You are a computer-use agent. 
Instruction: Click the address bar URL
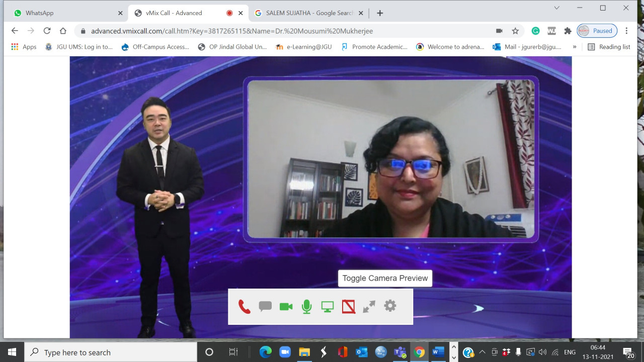[x=232, y=31]
